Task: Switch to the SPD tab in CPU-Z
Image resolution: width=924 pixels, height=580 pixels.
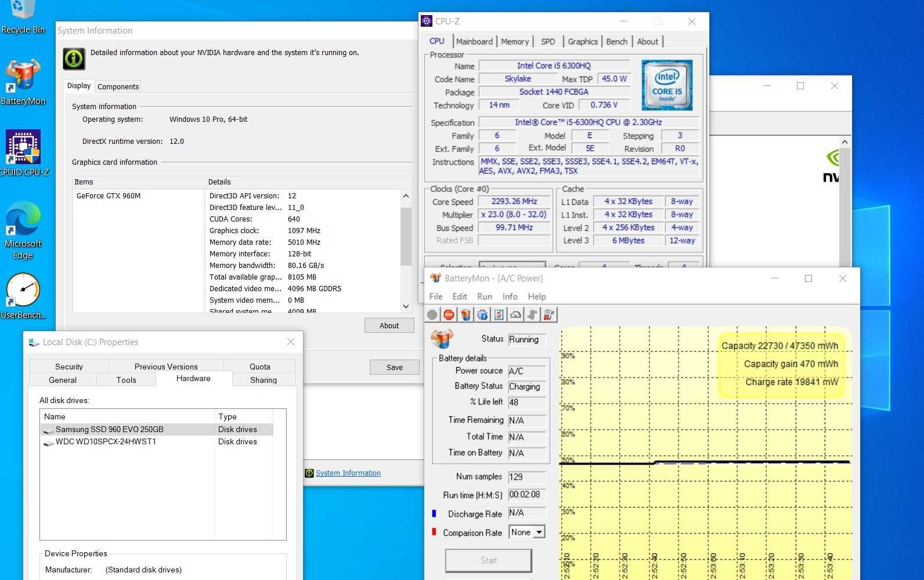Action: [548, 42]
